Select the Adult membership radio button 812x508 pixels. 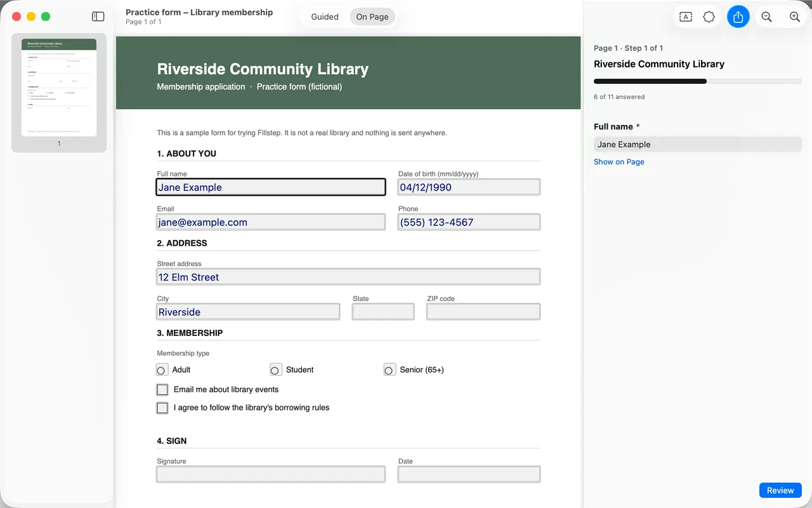(162, 370)
